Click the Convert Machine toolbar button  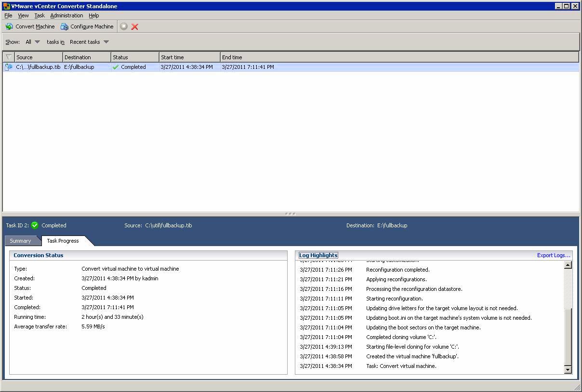pos(30,26)
